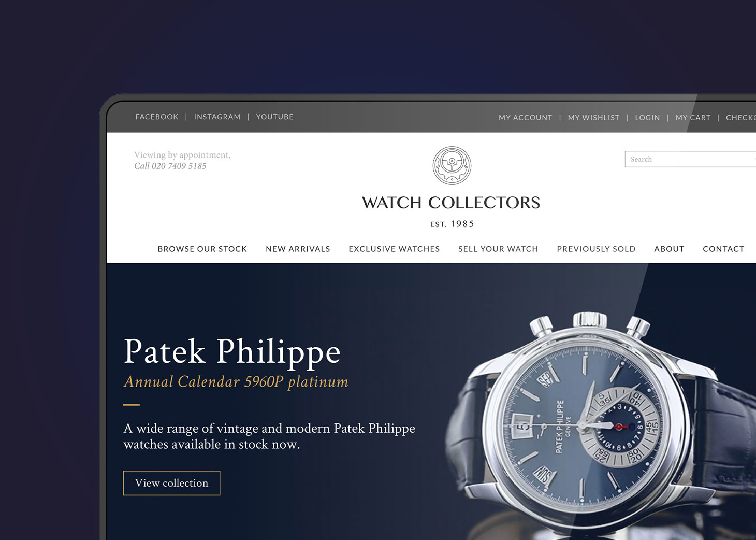Screen dimensions: 756x540
Task: Navigate to the About page
Action: click(x=669, y=249)
